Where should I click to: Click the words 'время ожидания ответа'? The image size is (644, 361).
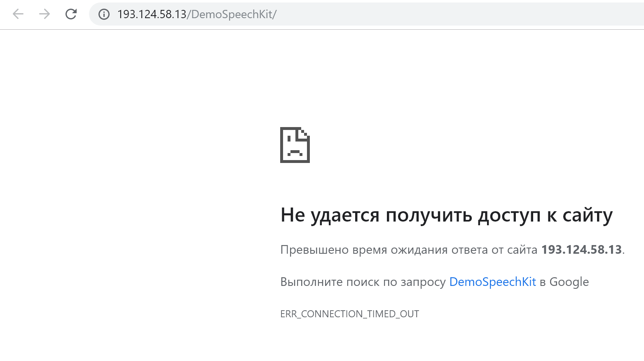tap(420, 250)
